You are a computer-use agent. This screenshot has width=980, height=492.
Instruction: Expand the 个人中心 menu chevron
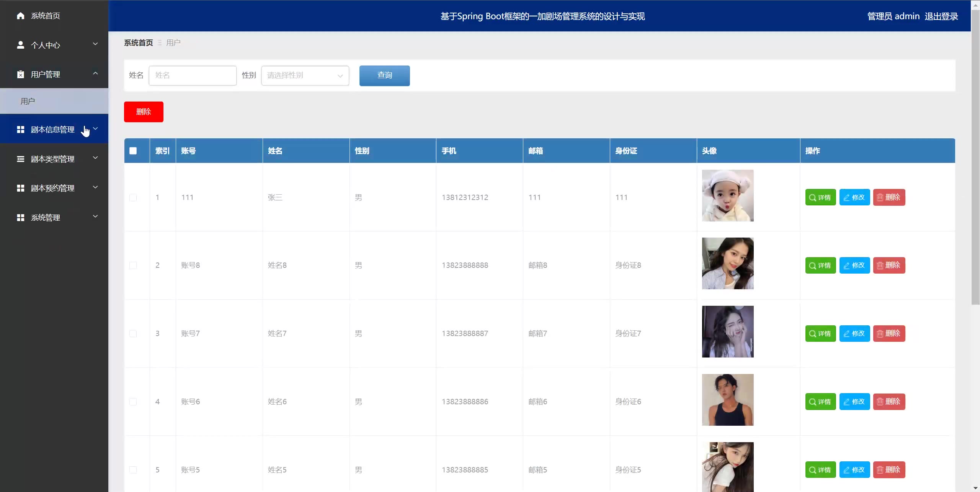tap(95, 44)
